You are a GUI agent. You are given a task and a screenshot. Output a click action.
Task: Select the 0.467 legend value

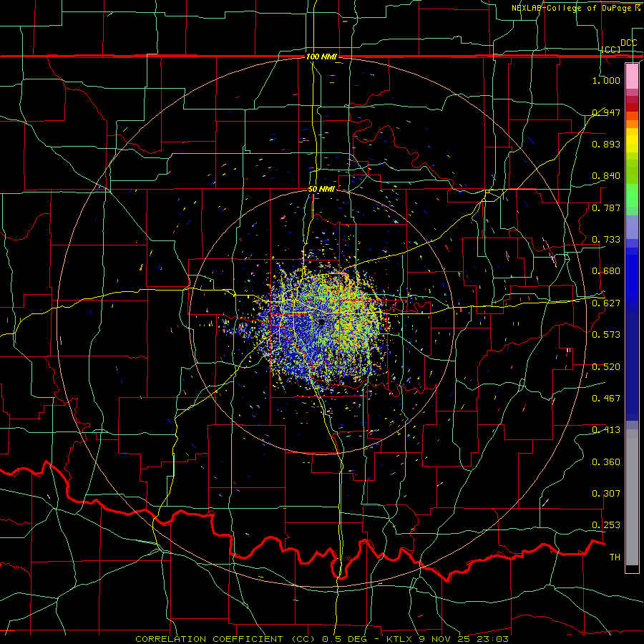click(606, 399)
